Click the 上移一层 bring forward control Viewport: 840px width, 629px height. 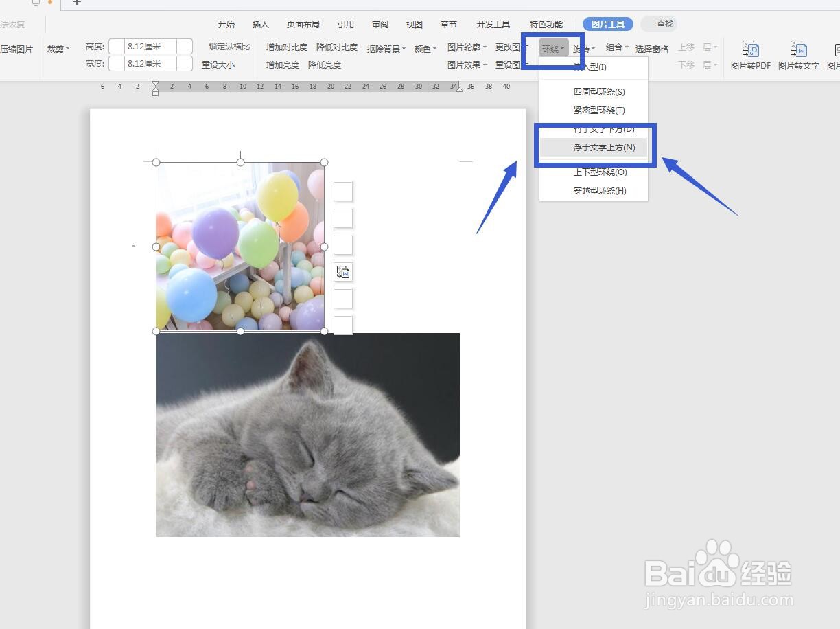point(698,47)
